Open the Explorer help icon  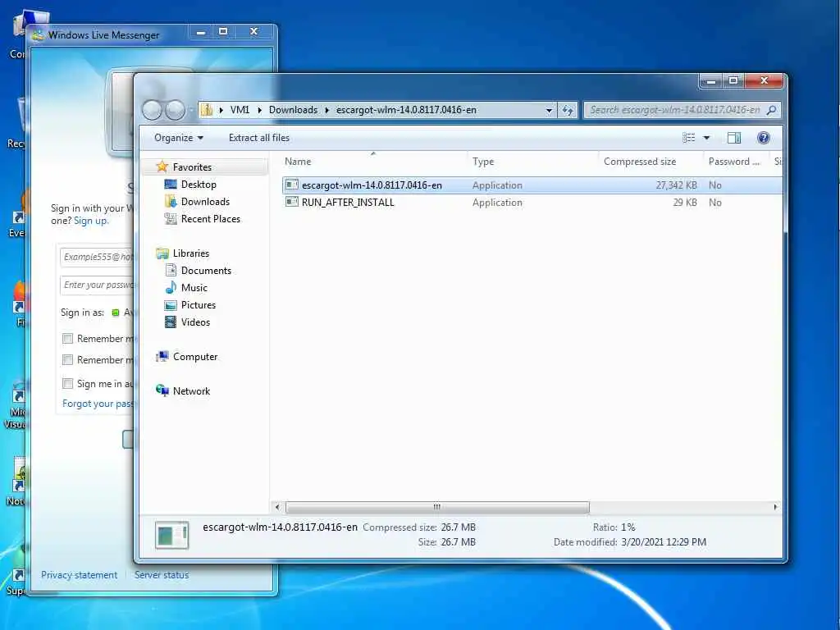pos(764,138)
